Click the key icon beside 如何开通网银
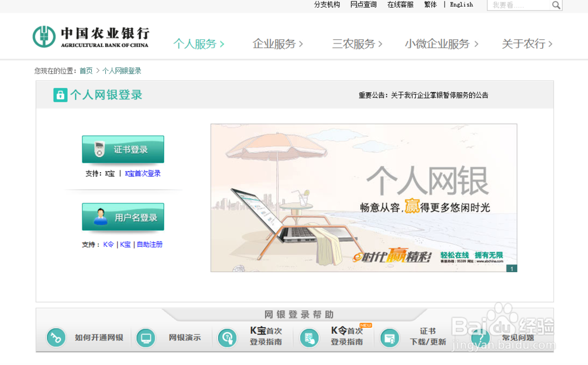The image size is (588, 365). point(56,337)
